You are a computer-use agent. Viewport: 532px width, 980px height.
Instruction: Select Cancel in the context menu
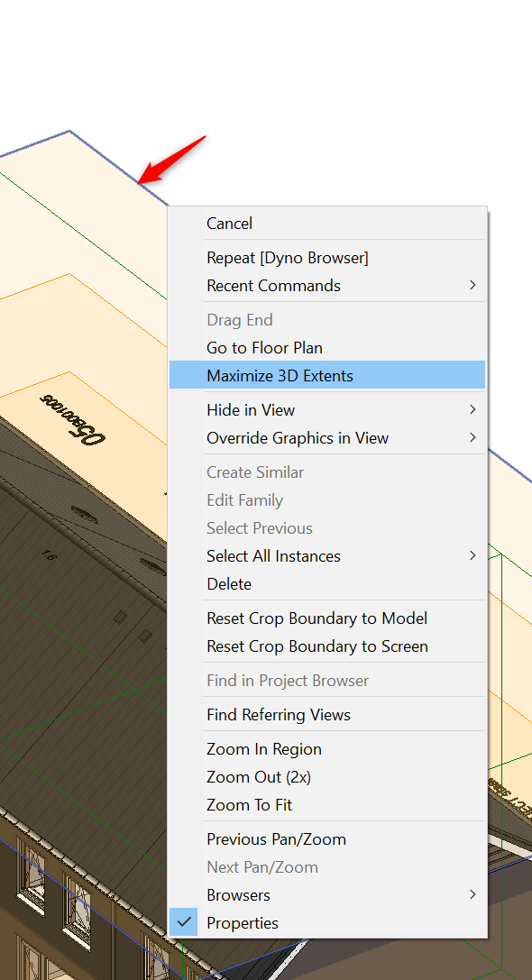229,223
